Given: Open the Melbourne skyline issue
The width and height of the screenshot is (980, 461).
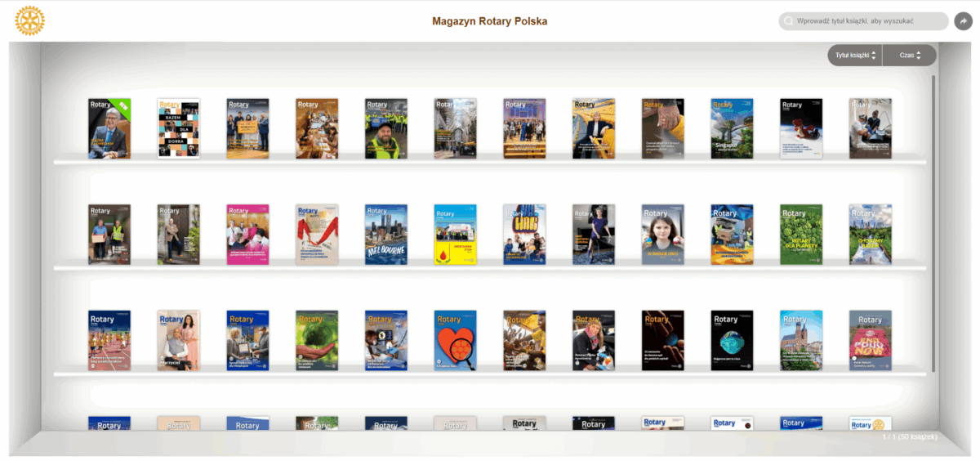Looking at the screenshot, I should (x=386, y=235).
